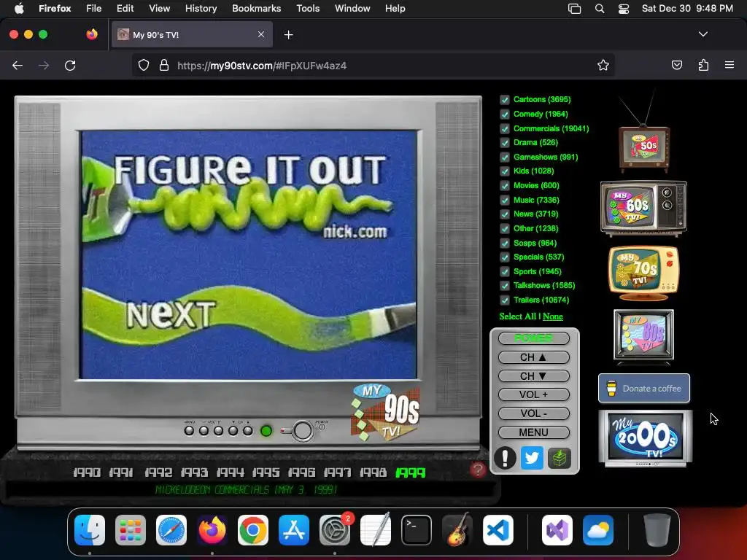Screen dimensions: 747x560
Task: Lower volume with VOL - button
Action: (533, 413)
